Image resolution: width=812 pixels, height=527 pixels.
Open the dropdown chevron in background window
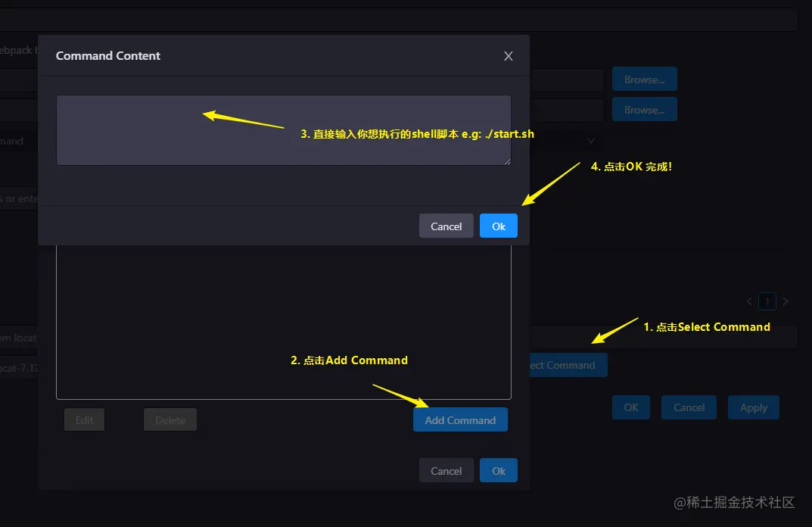click(590, 140)
